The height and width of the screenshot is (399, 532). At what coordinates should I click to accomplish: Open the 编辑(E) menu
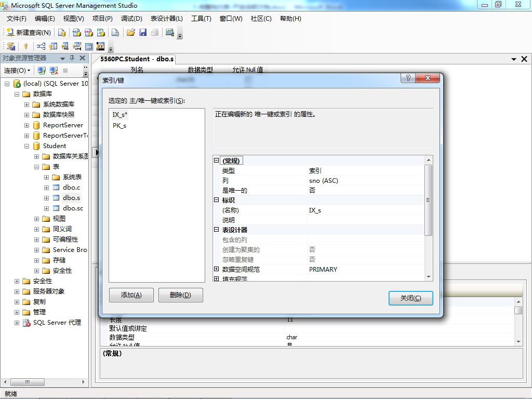point(45,19)
